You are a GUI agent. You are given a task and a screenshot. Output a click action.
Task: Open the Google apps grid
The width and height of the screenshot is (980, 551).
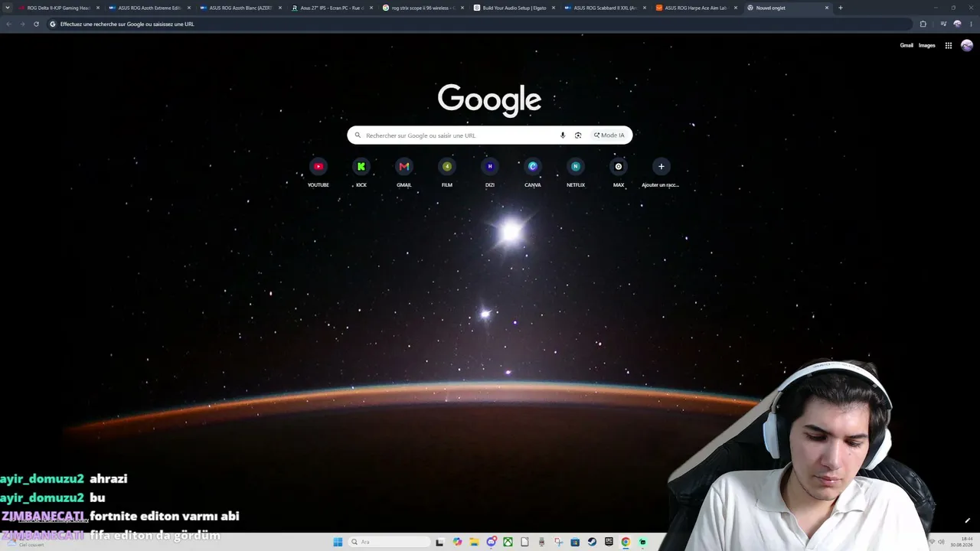(x=948, y=45)
